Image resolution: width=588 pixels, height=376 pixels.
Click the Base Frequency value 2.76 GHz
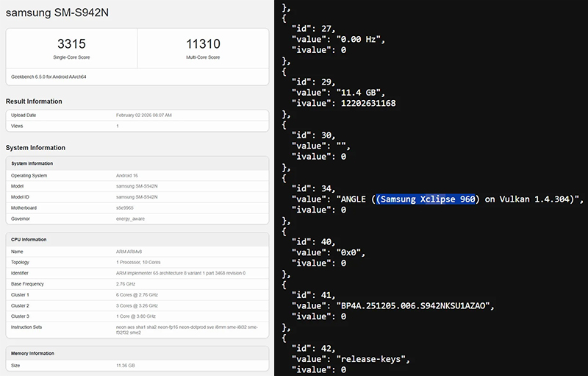coord(127,284)
